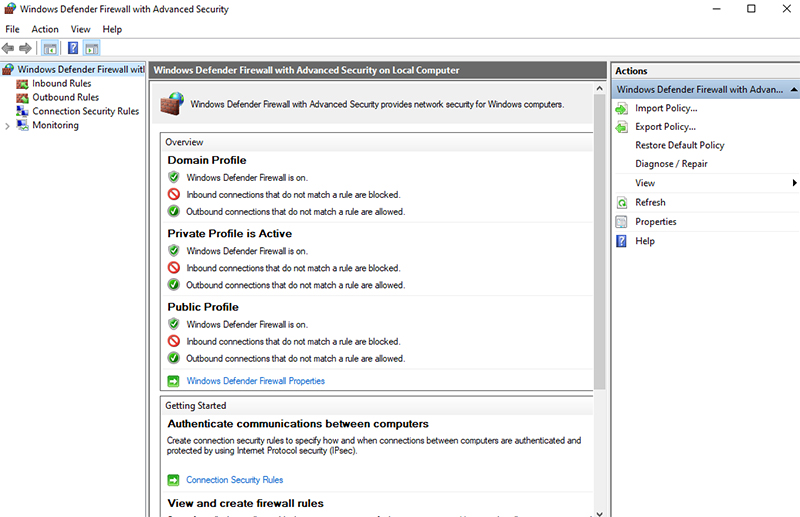Click the app icon in the title bar
Screen dimensions: 800x517
[x=10, y=9]
